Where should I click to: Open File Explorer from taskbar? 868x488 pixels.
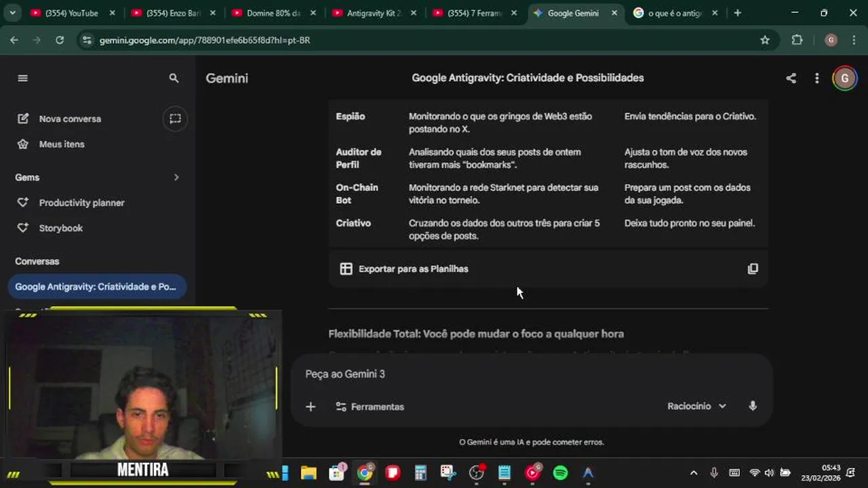click(x=309, y=473)
